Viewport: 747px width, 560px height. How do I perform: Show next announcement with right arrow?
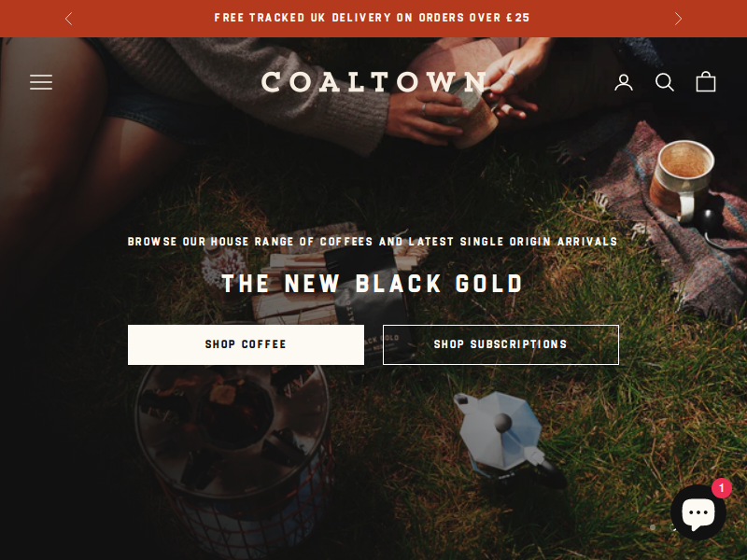click(x=678, y=19)
